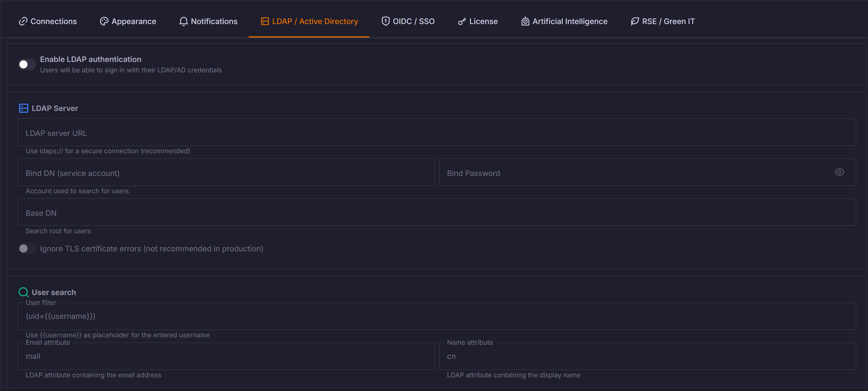Click the Artificial Intelligence icon
Screen dimensions: 868x391
coord(525,21)
